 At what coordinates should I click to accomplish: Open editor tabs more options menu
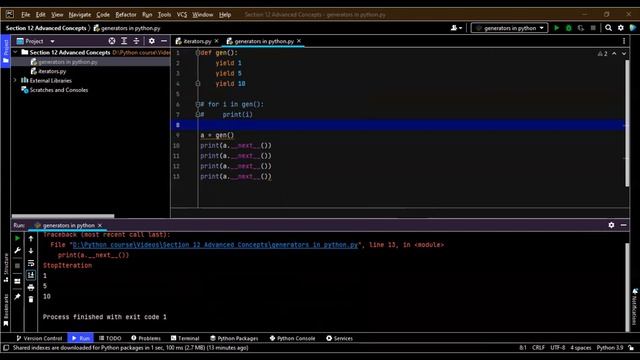click(624, 41)
